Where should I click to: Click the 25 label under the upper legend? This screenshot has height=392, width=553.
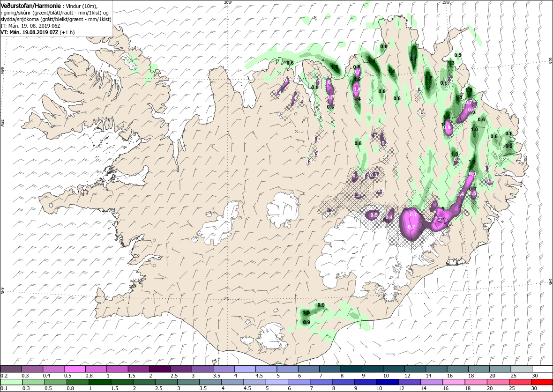[x=513, y=376]
